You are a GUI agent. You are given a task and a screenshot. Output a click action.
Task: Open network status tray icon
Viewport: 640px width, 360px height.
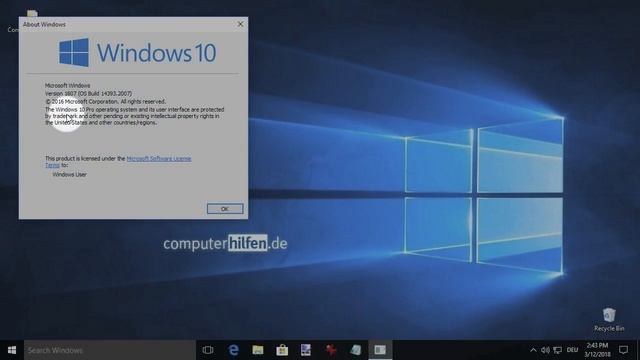(x=558, y=350)
